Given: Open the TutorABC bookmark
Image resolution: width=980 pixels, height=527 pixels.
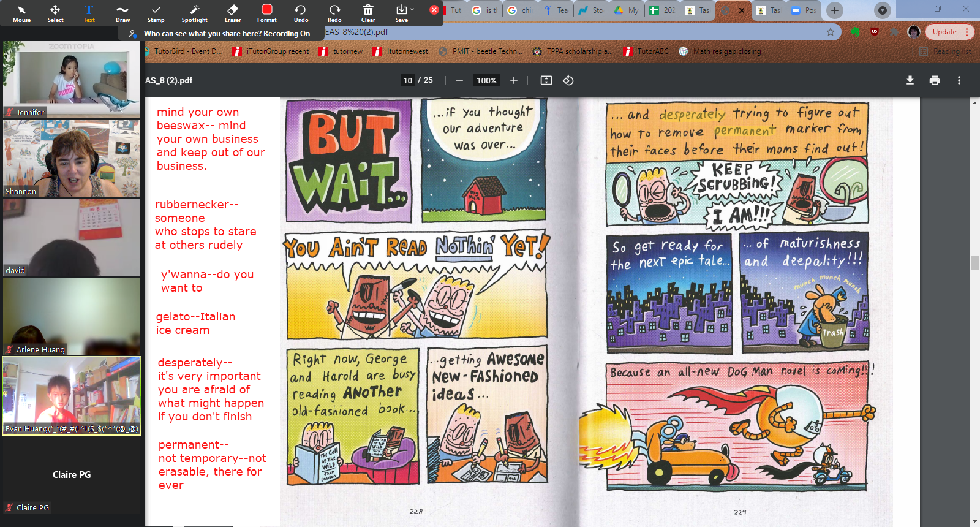Looking at the screenshot, I should (646, 51).
